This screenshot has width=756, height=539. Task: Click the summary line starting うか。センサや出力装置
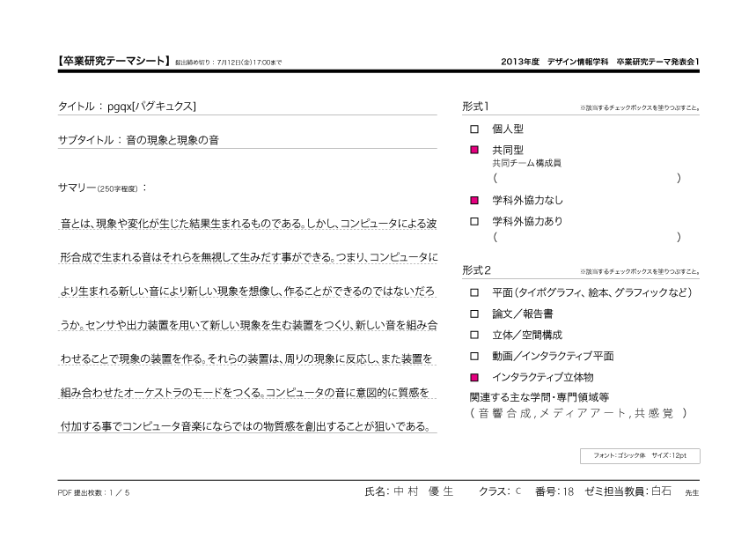click(x=249, y=325)
